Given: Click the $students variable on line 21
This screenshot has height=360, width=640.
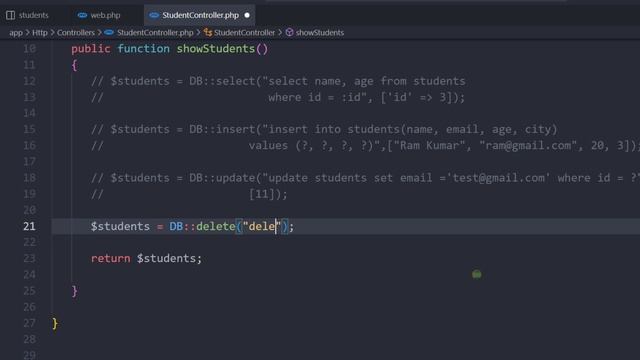Looking at the screenshot, I should (120, 226).
